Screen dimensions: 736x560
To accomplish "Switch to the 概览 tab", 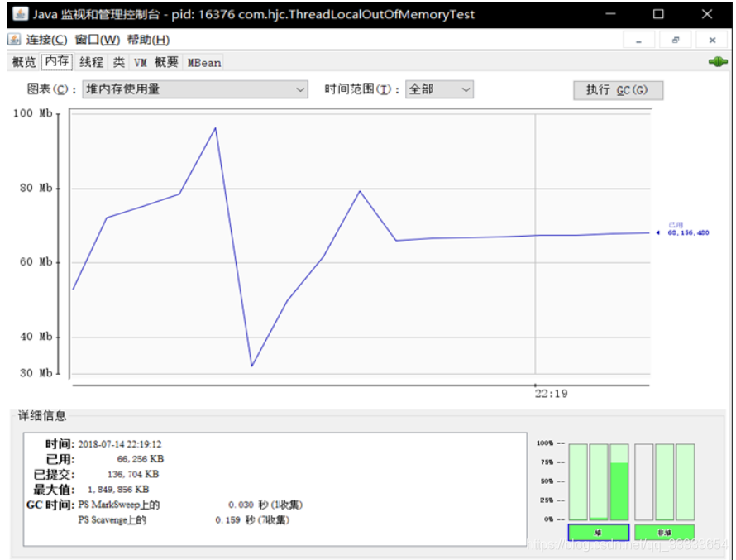I will pos(24,62).
